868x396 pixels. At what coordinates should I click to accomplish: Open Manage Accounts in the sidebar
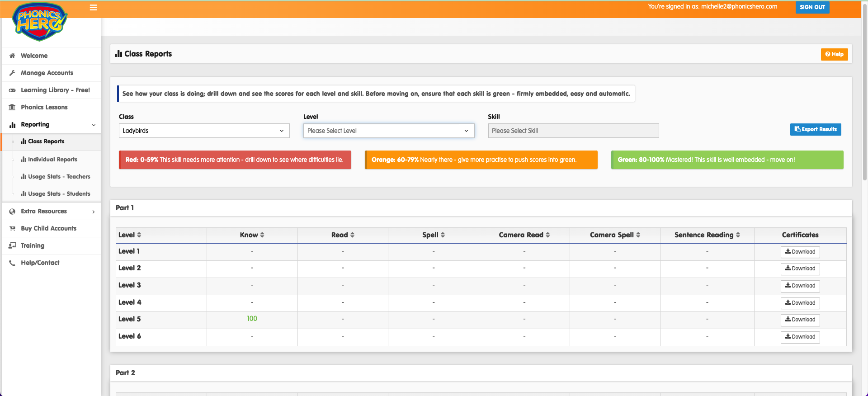[x=52, y=73]
